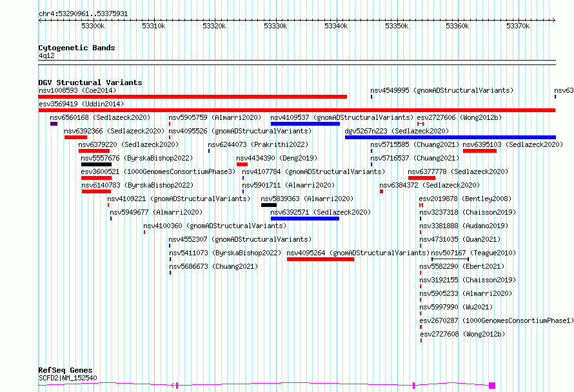Image resolution: width=574 pixels, height=392 pixels.
Task: Click nsv5411073 (ByrskaBishop2022) label
Action: tap(225, 253)
